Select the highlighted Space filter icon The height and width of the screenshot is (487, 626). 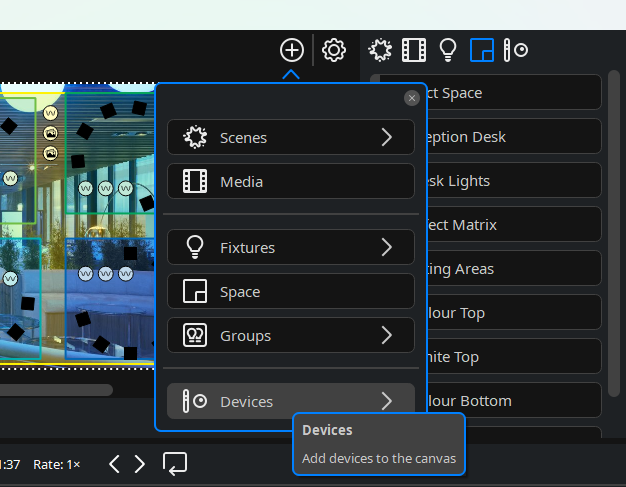[x=482, y=49]
